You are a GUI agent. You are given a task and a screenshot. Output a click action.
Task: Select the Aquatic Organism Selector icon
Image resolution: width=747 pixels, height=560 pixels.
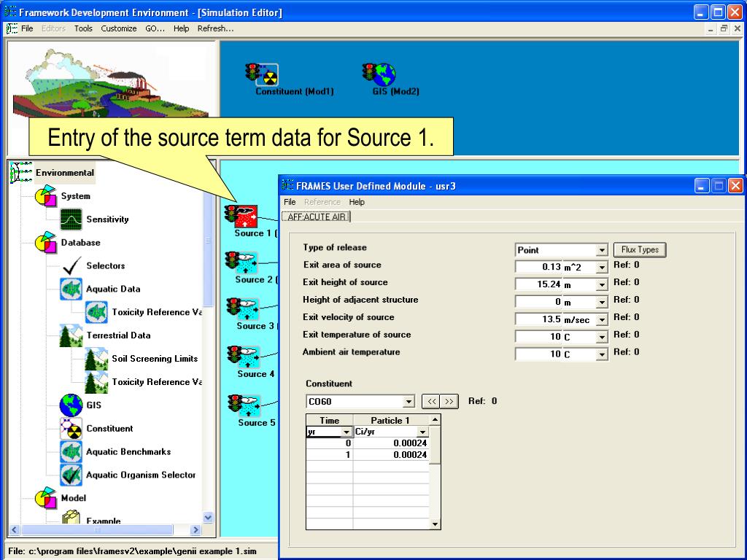click(x=71, y=475)
